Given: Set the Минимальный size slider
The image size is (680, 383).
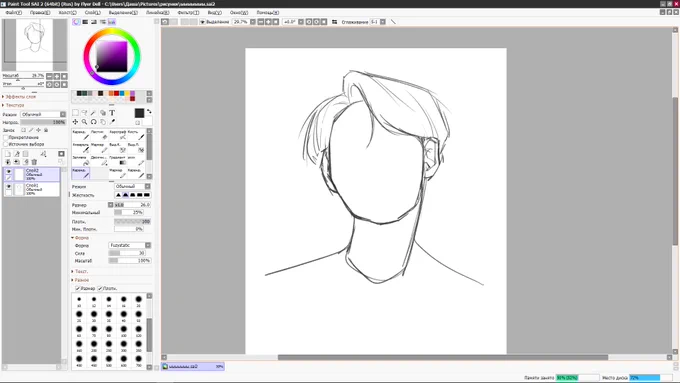Looking at the screenshot, I should coord(129,213).
